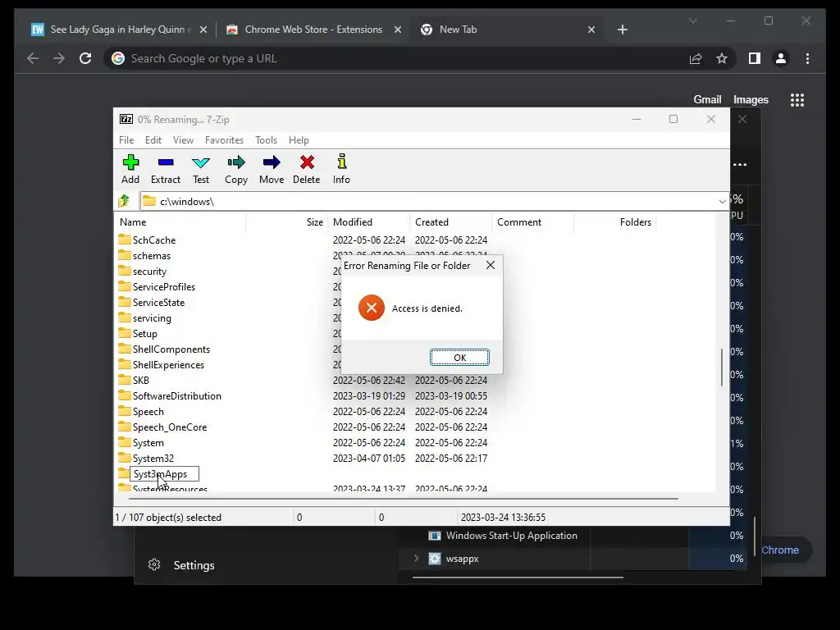Go forward in Chrome
The image size is (840, 630).
click(x=59, y=58)
